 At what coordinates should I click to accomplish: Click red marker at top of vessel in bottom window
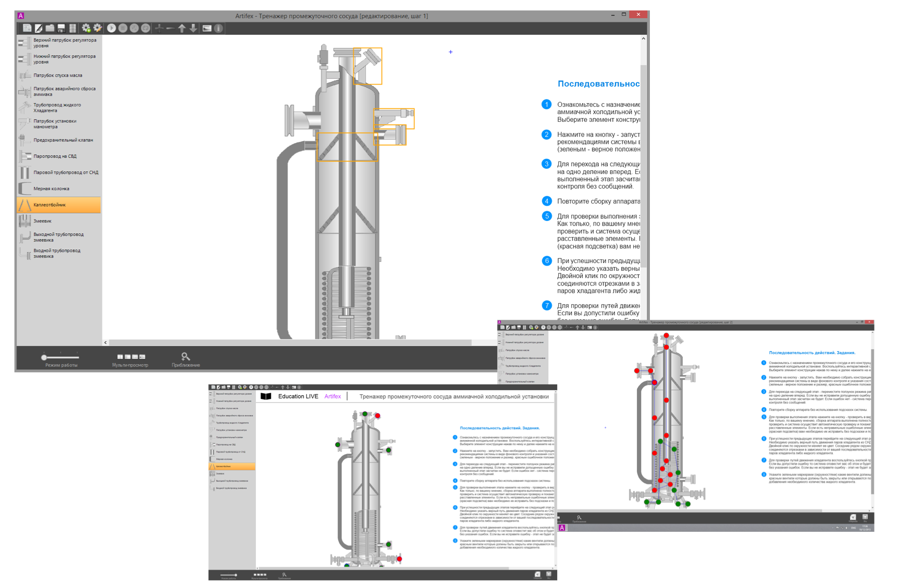tap(378, 416)
